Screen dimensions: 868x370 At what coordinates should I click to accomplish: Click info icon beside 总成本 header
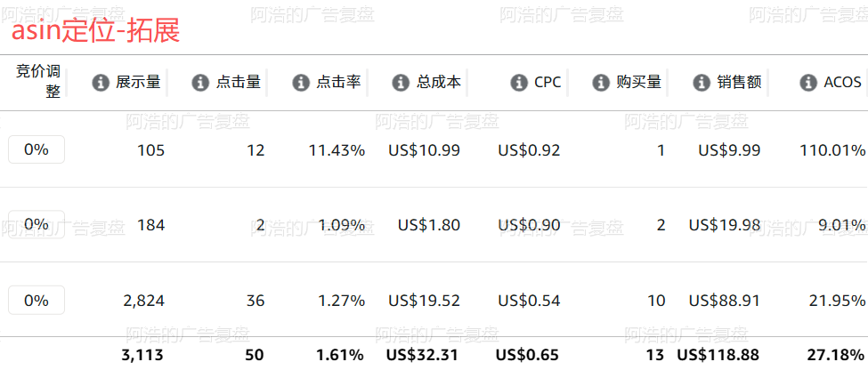click(x=401, y=83)
